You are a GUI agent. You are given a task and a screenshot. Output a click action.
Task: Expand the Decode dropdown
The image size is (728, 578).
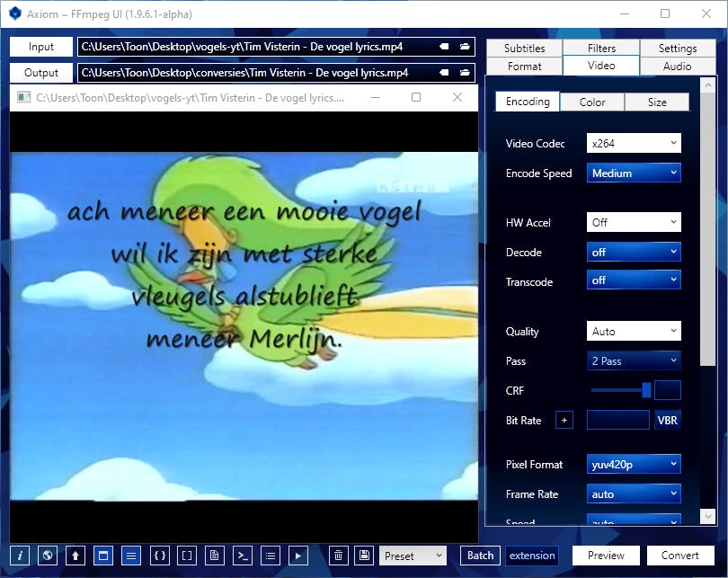coord(634,252)
